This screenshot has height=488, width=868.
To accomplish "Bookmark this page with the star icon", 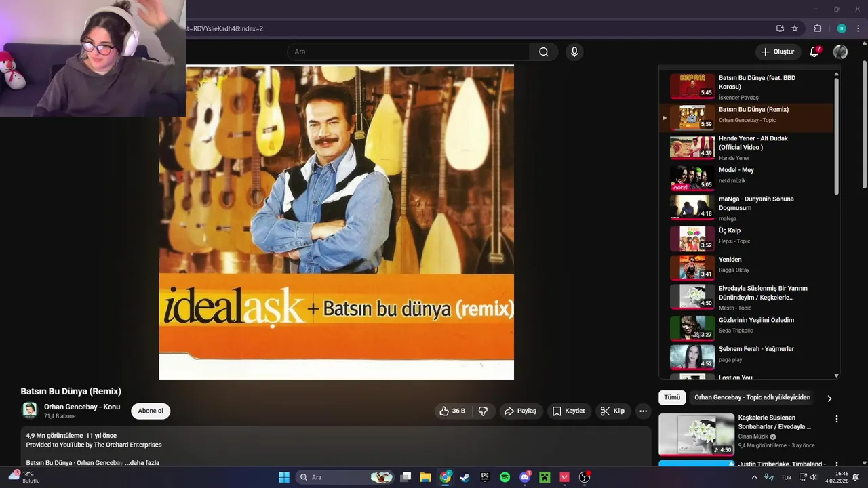I will coord(795,28).
